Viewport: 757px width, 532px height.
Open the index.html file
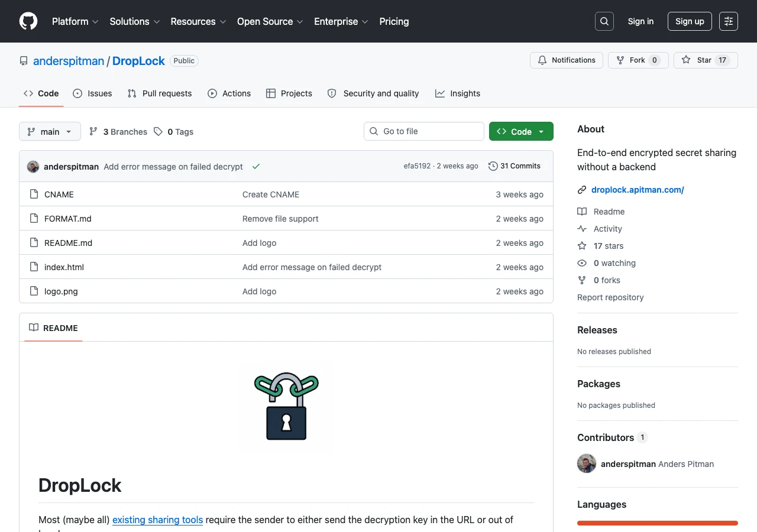point(64,267)
